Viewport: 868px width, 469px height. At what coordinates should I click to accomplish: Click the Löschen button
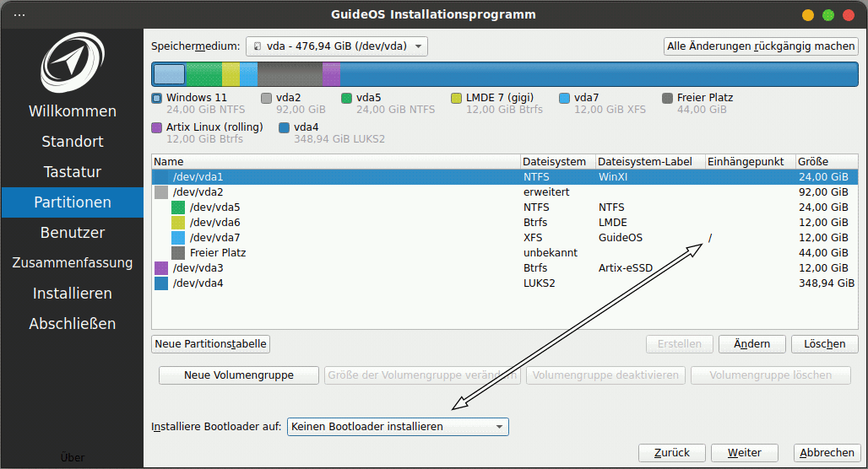(824, 344)
